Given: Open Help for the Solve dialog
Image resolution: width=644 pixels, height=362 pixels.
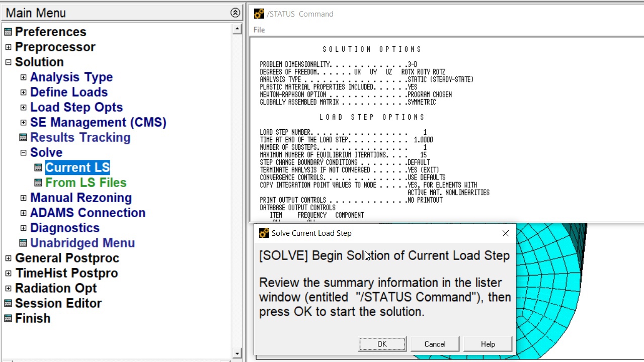Looking at the screenshot, I should [x=488, y=344].
